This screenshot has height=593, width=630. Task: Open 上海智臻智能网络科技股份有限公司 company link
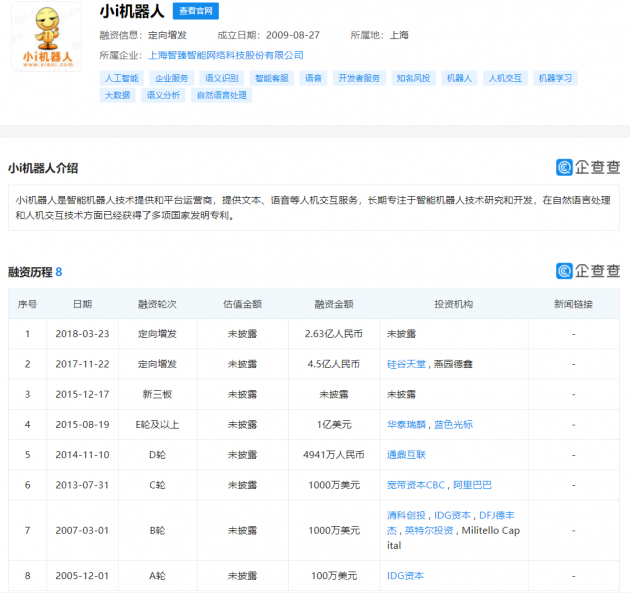point(226,55)
